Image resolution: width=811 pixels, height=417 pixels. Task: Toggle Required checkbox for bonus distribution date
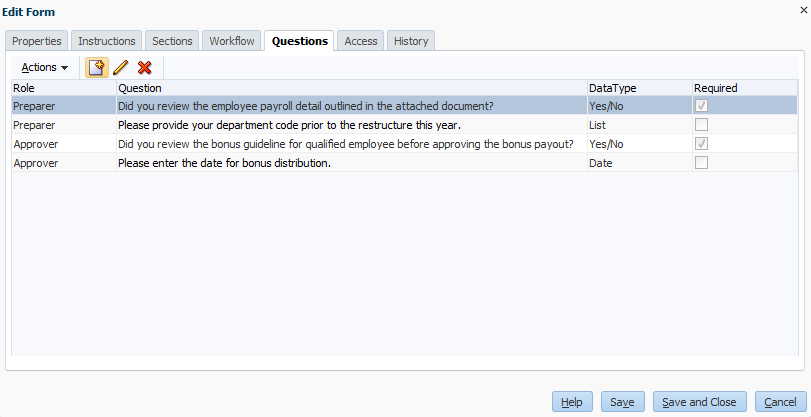tap(701, 163)
